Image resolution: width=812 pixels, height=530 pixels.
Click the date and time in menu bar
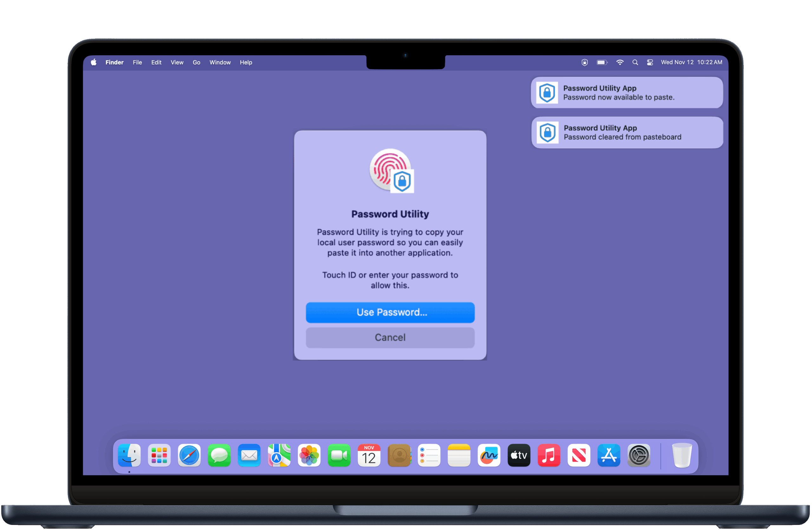(691, 63)
